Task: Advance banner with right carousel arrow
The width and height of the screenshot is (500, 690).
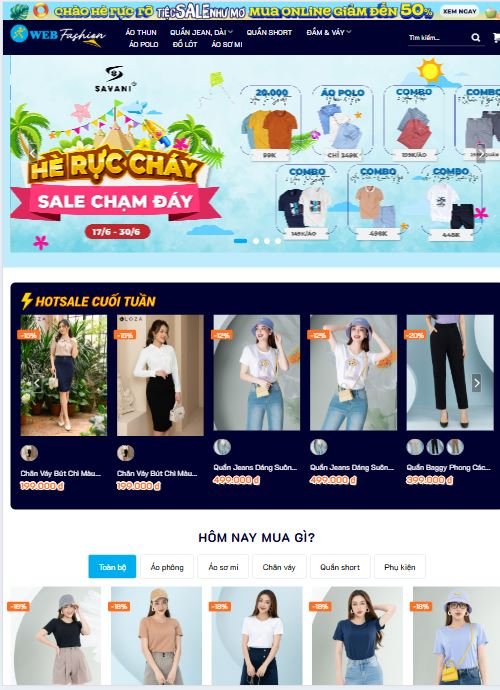Action: (482, 153)
